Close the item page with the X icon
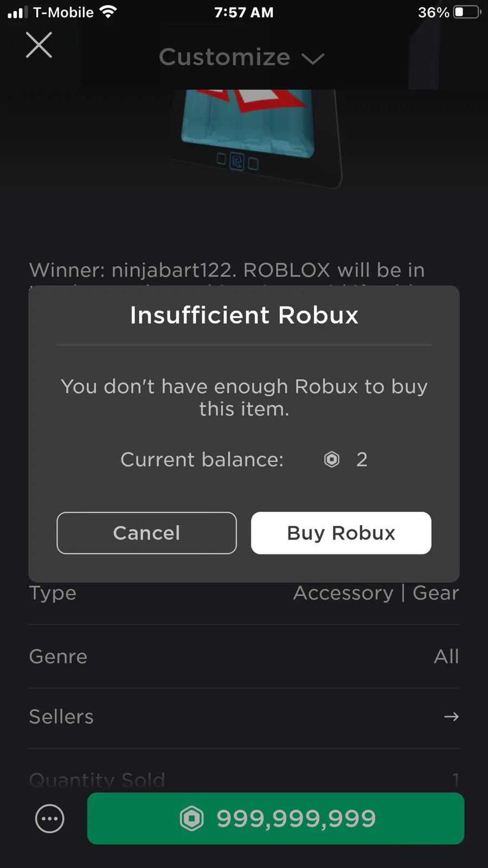Screen dimensions: 488x868 tap(39, 45)
